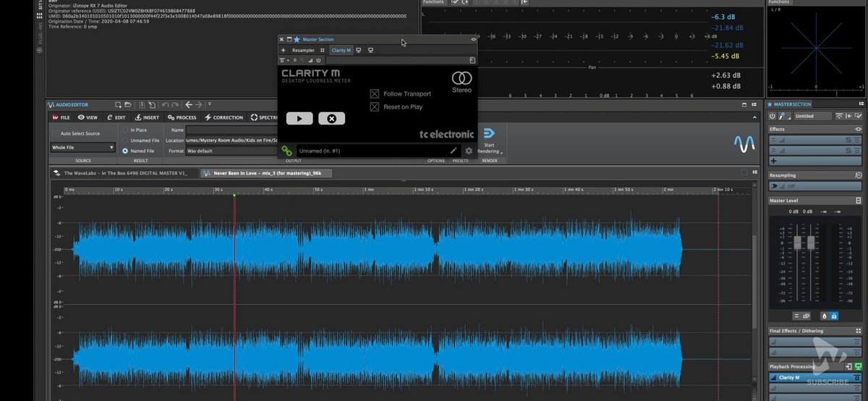
Task: Open the VIEW tab
Action: tap(88, 117)
